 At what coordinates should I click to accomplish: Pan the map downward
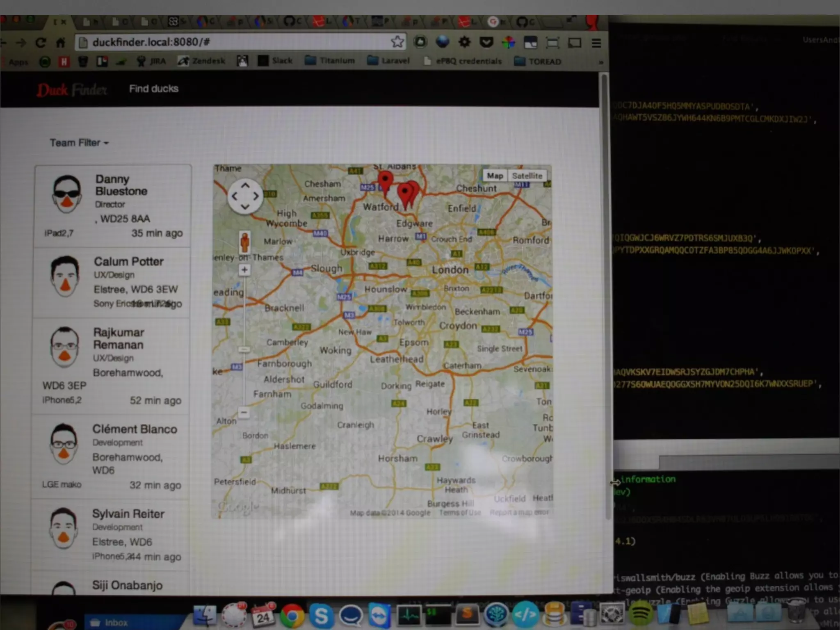point(245,207)
